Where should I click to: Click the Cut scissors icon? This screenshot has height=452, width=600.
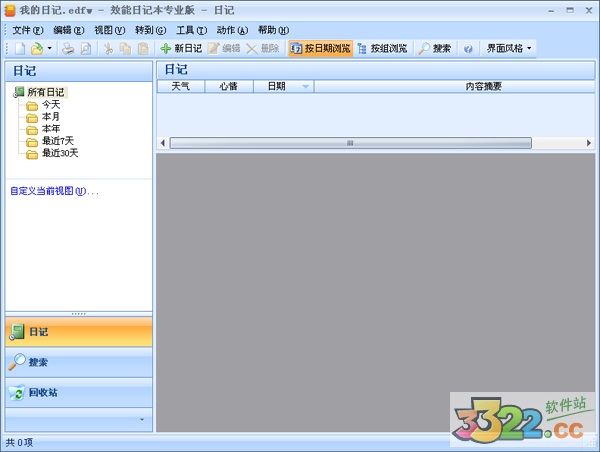coord(109,49)
